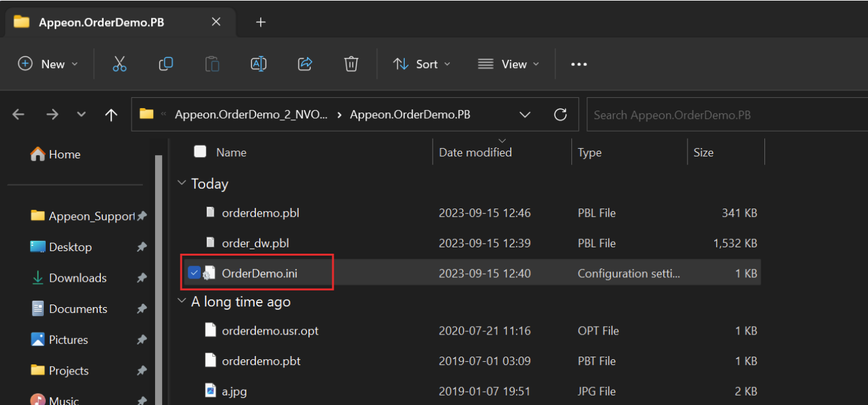Open Pictures in navigation pane
The width and height of the screenshot is (868, 405).
tap(59, 340)
